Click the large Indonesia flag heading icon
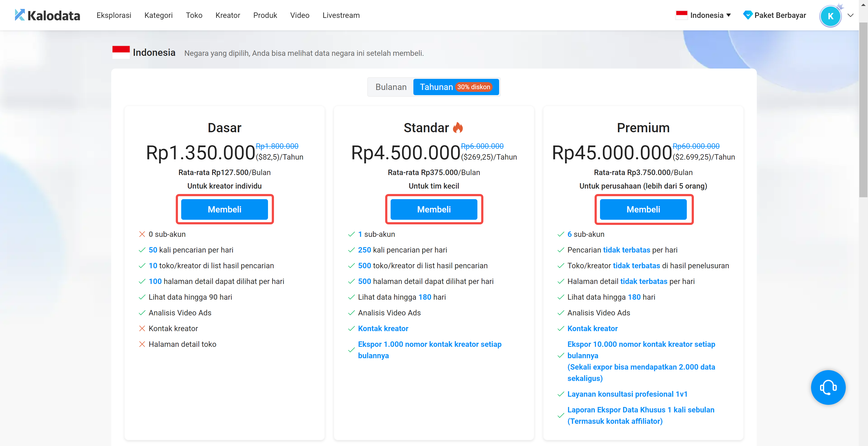 pos(121,52)
